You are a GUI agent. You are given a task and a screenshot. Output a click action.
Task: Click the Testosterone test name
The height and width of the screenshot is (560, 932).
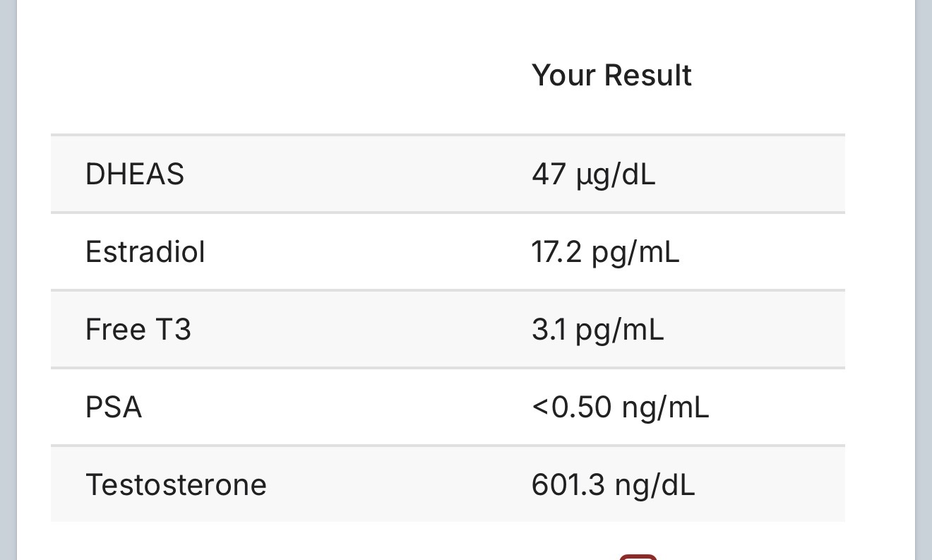pyautogui.click(x=176, y=484)
